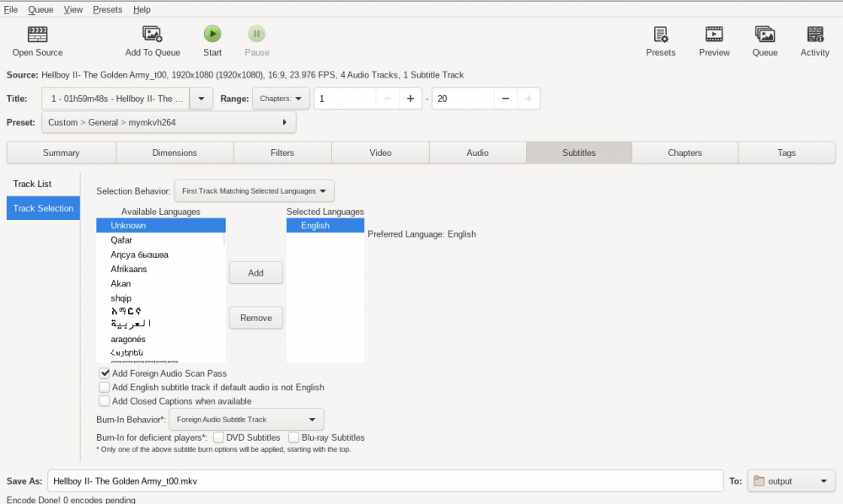Toggle Add Foreign Audio Scan Pass checkbox
The image size is (843, 504).
[x=105, y=373]
